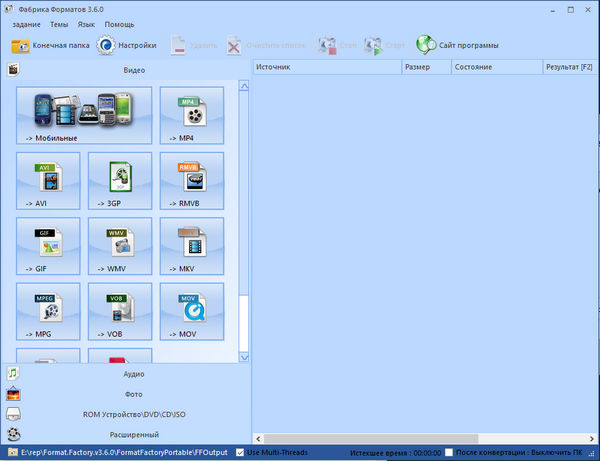Sort by Размер column header
The width and height of the screenshot is (600, 461).
[427, 67]
